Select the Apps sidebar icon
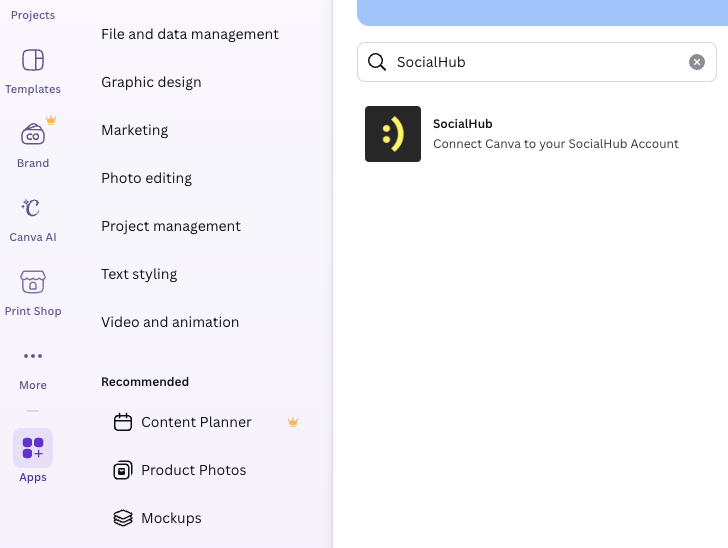 33,449
